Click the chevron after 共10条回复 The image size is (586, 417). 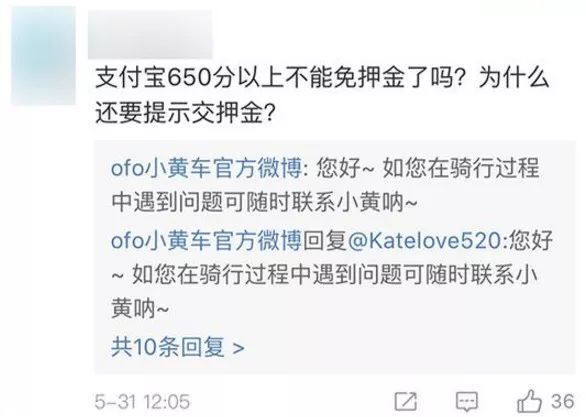tap(238, 348)
